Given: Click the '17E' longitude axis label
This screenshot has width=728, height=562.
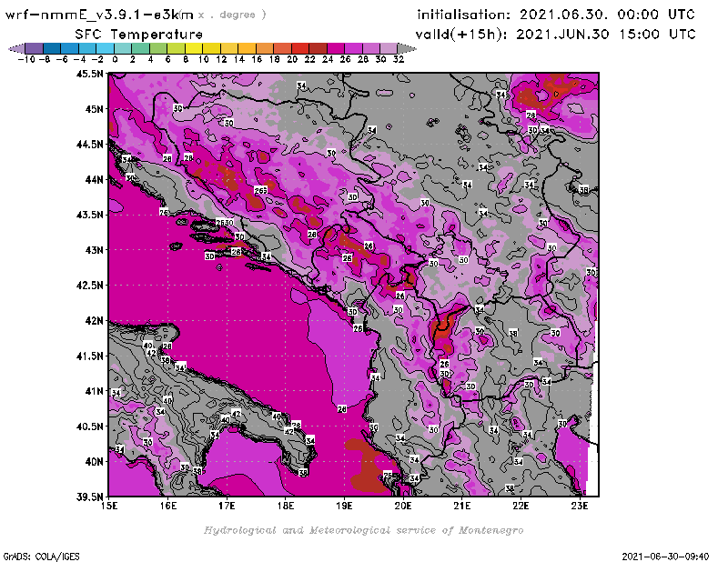Looking at the screenshot, I should tap(227, 506).
